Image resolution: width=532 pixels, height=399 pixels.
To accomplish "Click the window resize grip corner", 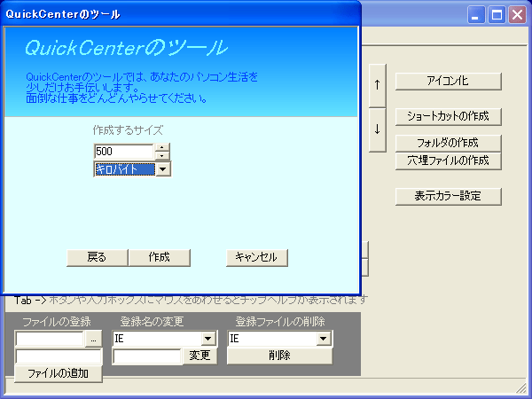I will tap(520, 387).
